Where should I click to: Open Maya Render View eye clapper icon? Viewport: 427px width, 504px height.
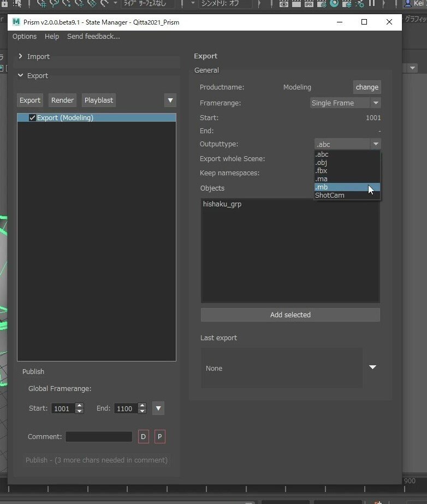(283, 3)
